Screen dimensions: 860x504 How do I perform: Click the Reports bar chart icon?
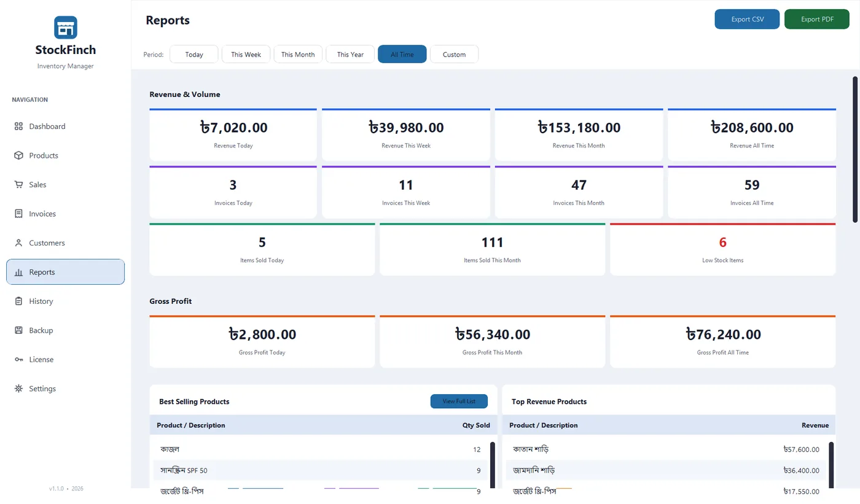pos(18,272)
